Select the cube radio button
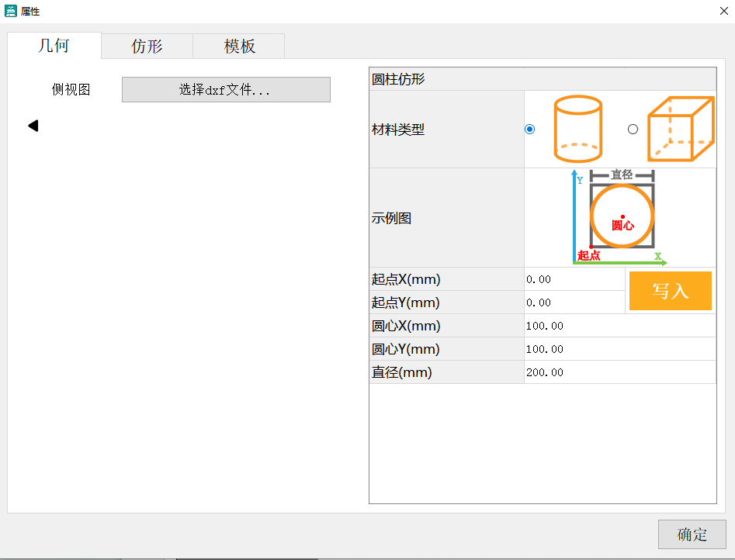 633,129
